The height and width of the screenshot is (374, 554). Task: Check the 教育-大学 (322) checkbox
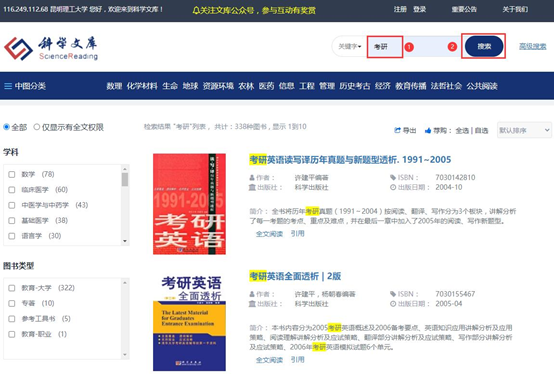click(12, 288)
